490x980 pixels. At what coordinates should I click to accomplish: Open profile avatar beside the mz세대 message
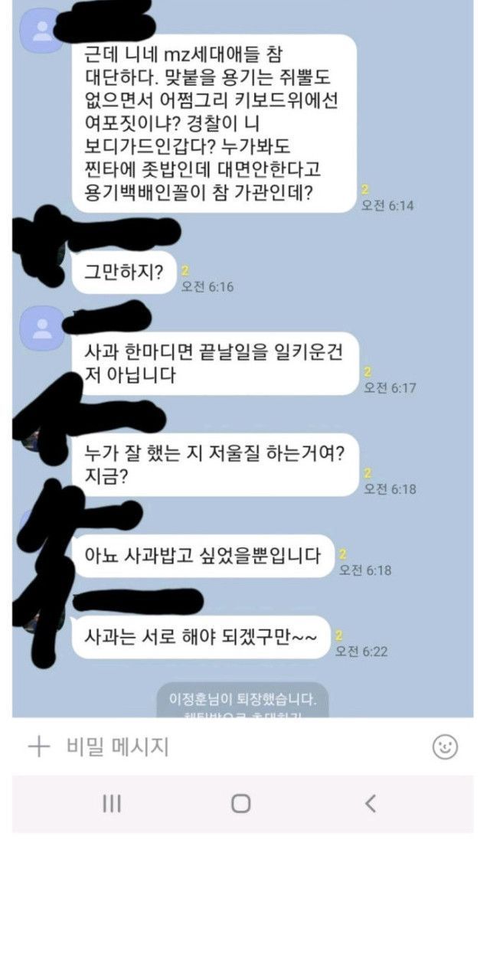point(41,31)
